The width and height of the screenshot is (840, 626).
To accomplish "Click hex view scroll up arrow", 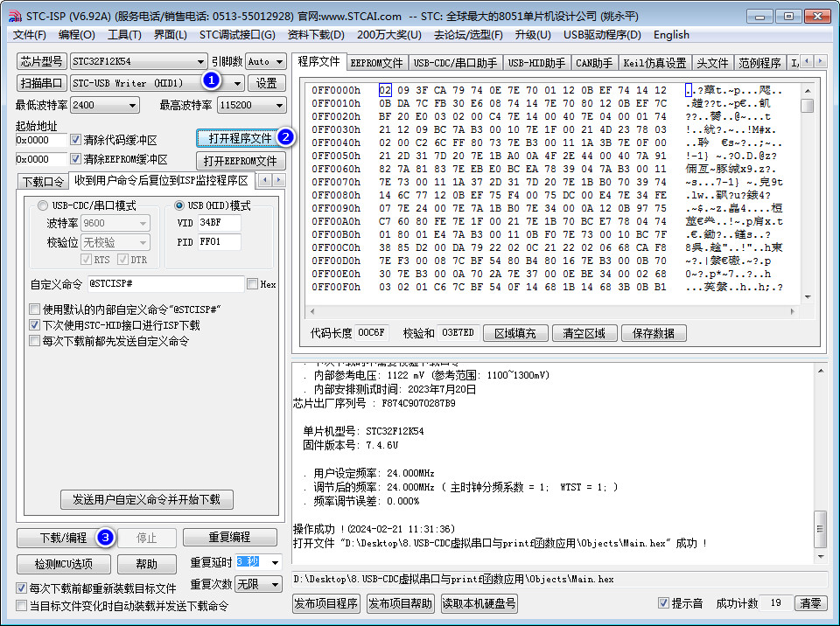I will 808,91.
